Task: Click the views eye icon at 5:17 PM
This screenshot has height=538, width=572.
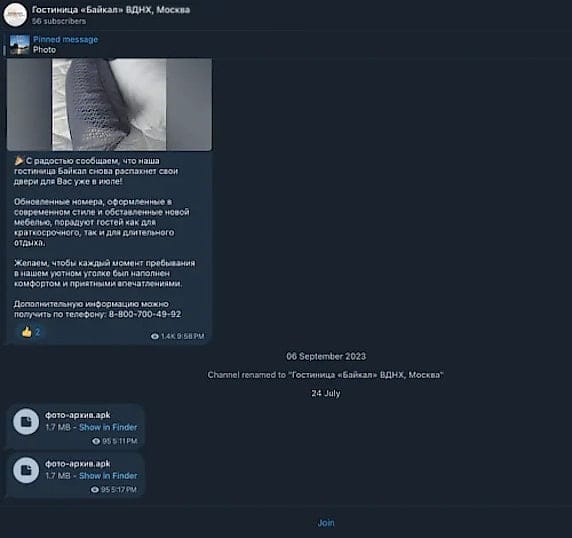Action: [x=95, y=490]
